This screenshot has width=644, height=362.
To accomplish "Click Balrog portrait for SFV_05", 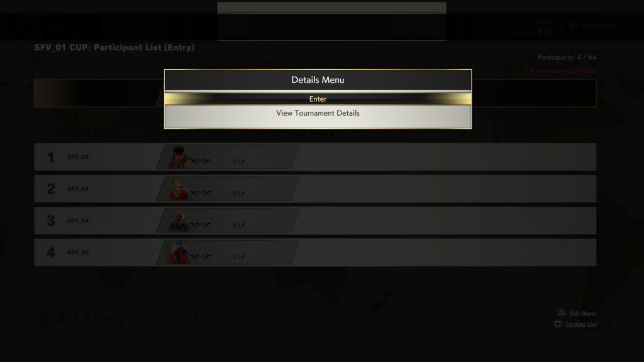I will [178, 253].
